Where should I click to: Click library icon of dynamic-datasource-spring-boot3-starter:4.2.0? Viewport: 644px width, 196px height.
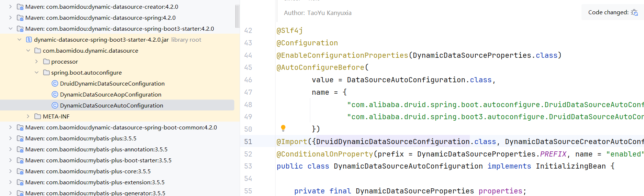[x=20, y=29]
